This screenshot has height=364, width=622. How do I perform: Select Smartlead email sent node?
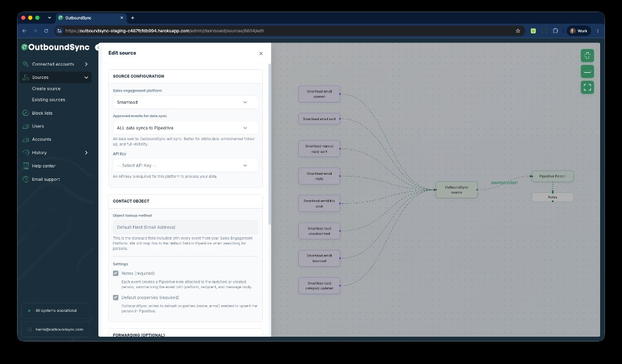point(319,119)
